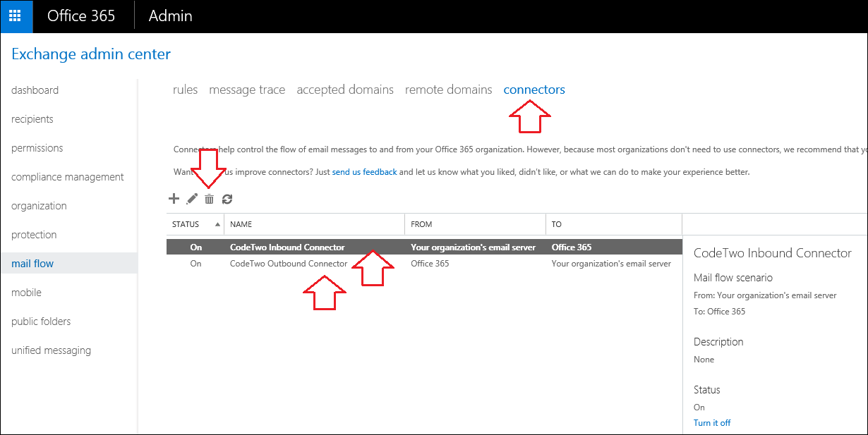Viewport: 868px width, 435px height.
Task: Open the Office 365 app launcher grid
Action: (x=16, y=16)
